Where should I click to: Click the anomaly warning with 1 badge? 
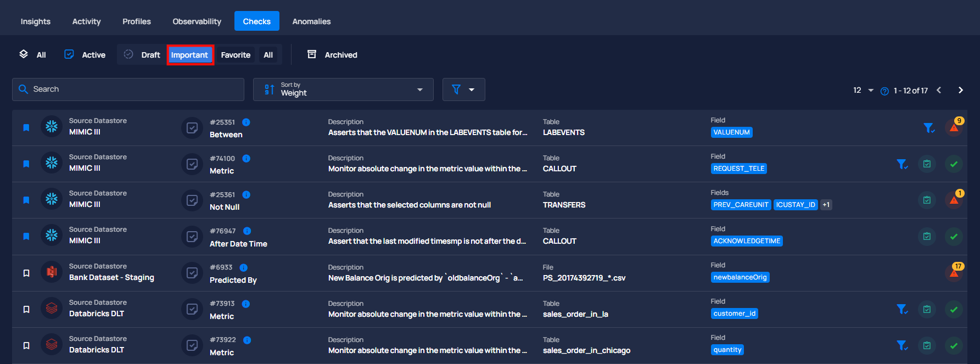click(x=954, y=200)
